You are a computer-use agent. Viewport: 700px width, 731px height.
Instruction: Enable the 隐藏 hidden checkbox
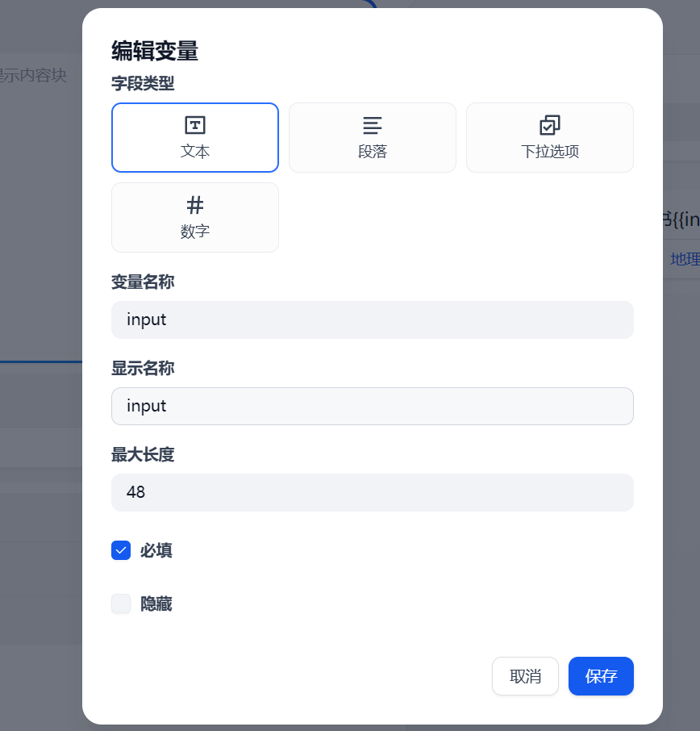click(121, 604)
